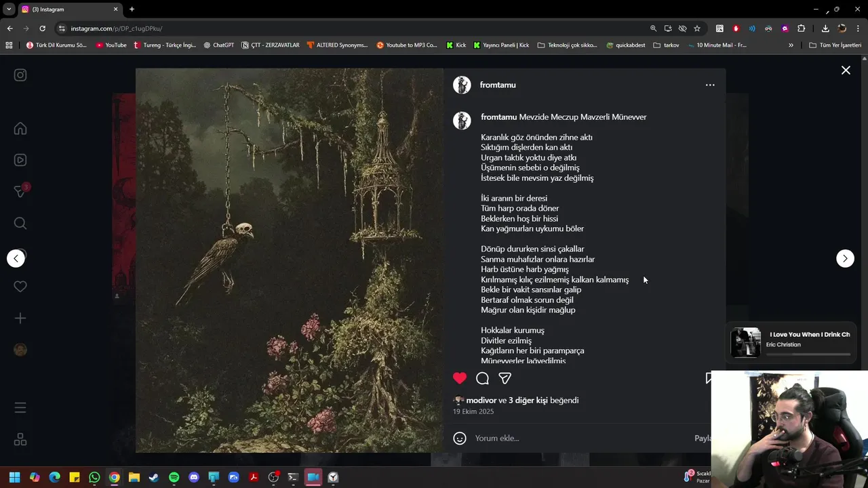The image size is (868, 488).
Task: Open the Meta apps grid icon in the sidebar
Action: pos(20,439)
